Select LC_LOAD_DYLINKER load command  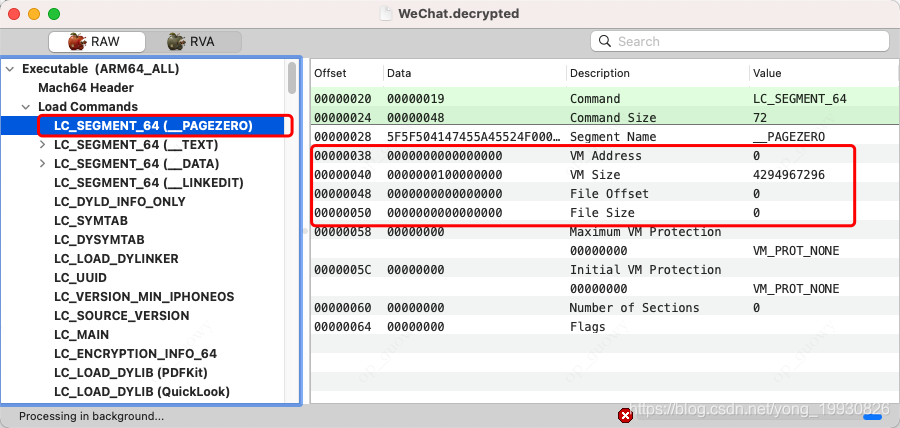click(x=117, y=258)
